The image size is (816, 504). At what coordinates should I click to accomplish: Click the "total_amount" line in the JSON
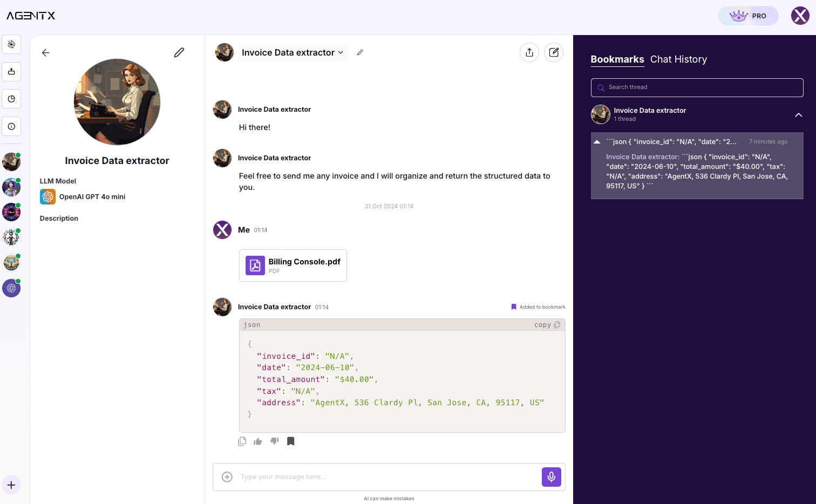pyautogui.click(x=317, y=379)
